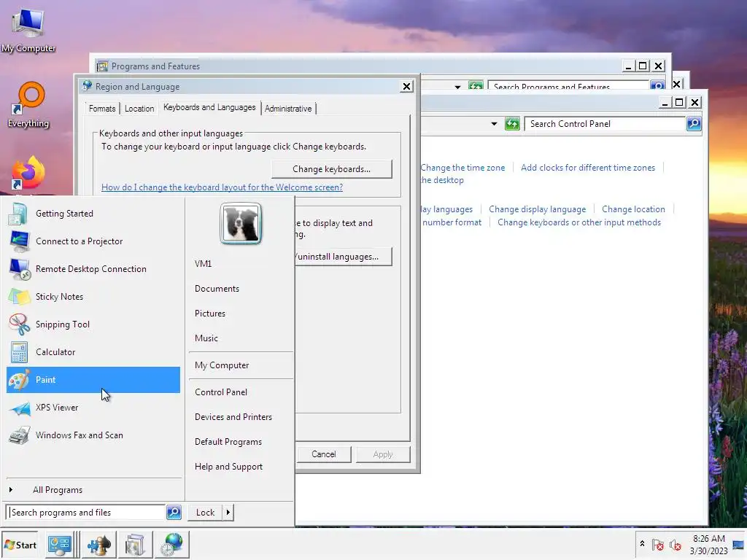The image size is (747, 560).
Task: Click the Programs and Features taskbar icon
Action: point(135,545)
